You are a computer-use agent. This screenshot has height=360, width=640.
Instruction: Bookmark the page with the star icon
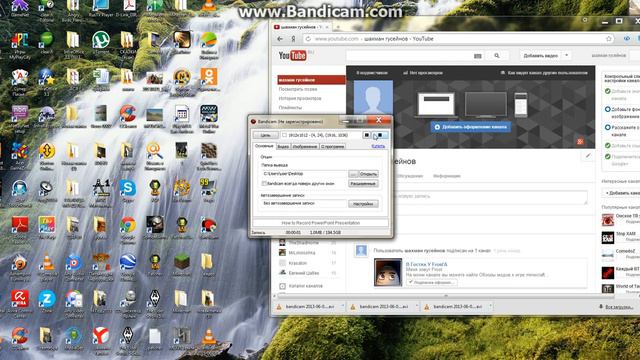609,39
